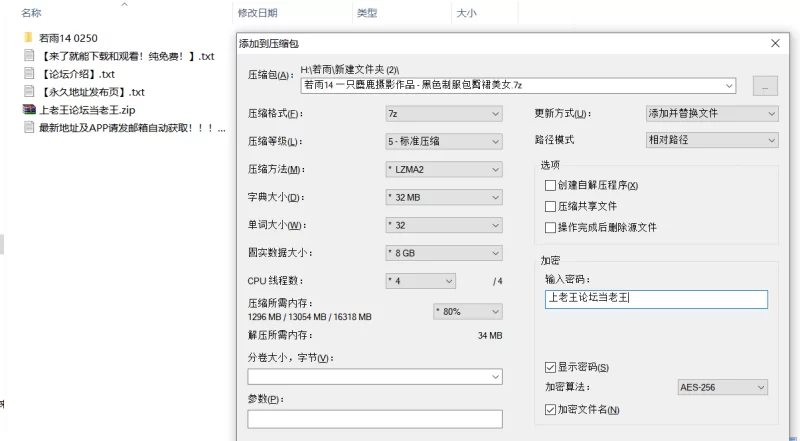This screenshot has width=800, height=441.
Task: Click the 参数 parameters text field
Action: click(x=374, y=419)
